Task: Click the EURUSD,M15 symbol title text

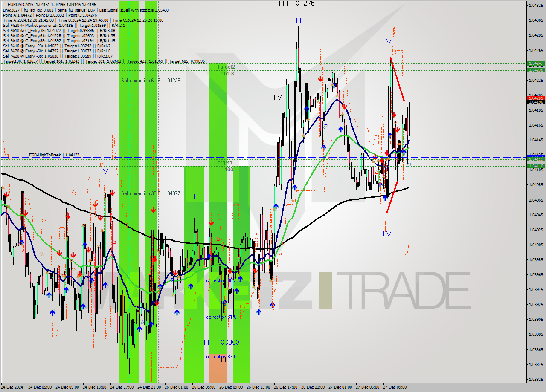Action: pyautogui.click(x=21, y=4)
